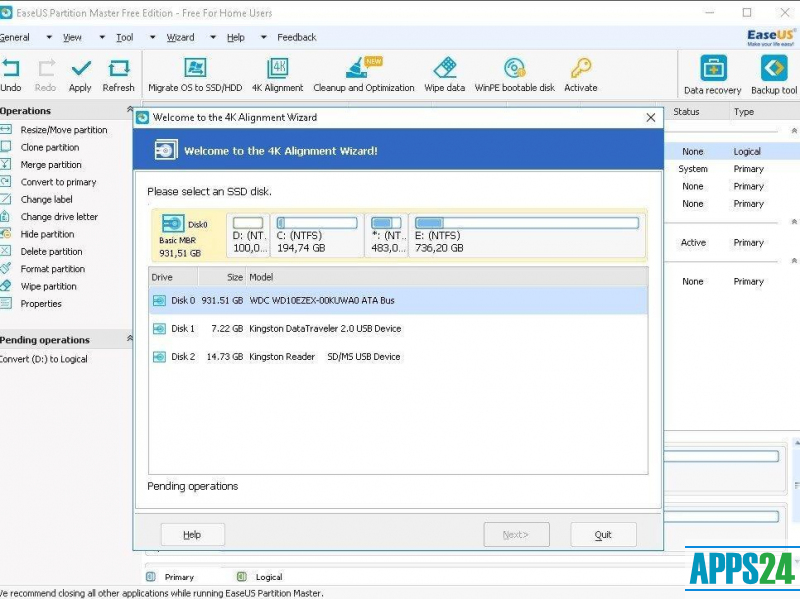Close the 4K Alignment Wizard dialog
The width and height of the screenshot is (800, 599).
[x=651, y=118]
